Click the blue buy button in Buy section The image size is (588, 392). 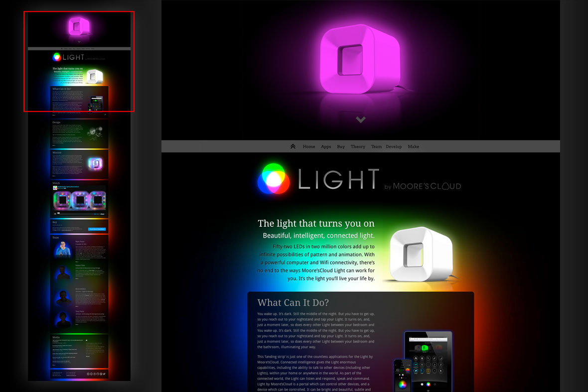tap(97, 229)
